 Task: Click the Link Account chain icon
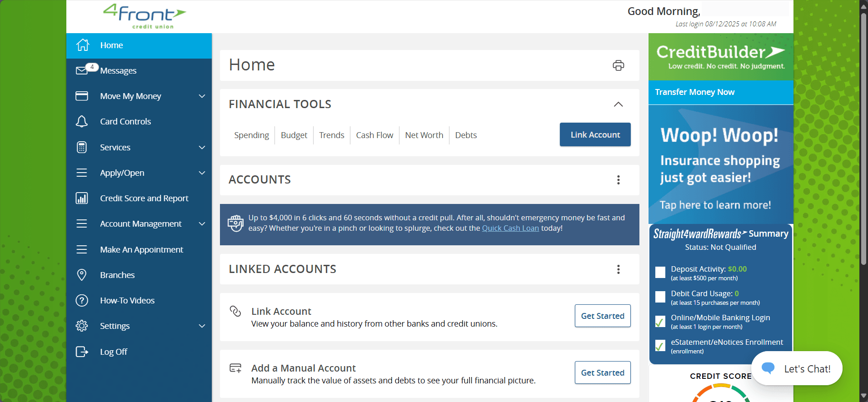235,311
